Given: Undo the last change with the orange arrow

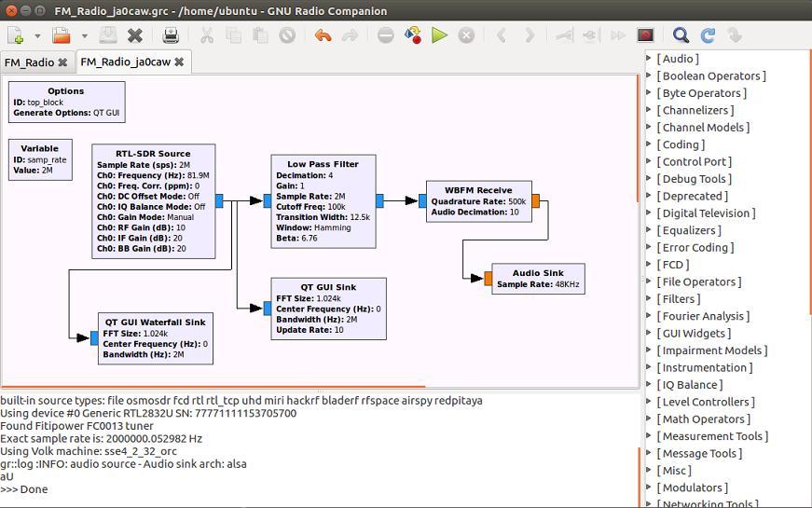Looking at the screenshot, I should (x=323, y=35).
